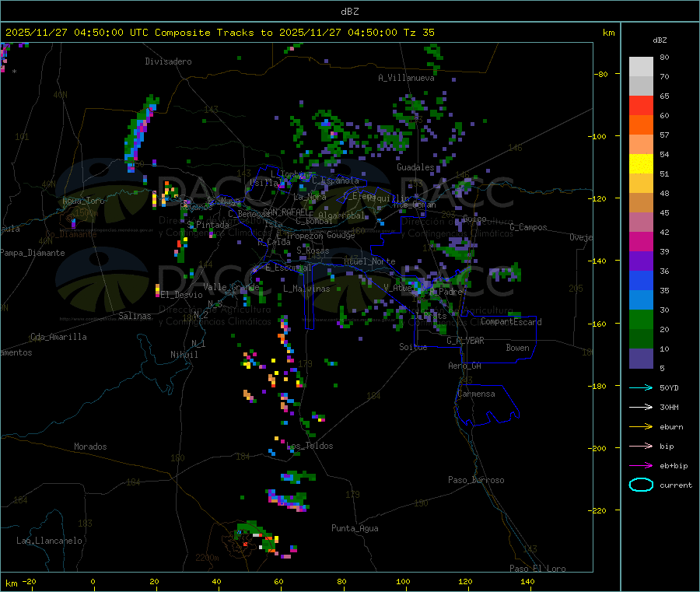Select the Los_Toldos map label
The height and width of the screenshot is (592, 700).
(x=310, y=446)
